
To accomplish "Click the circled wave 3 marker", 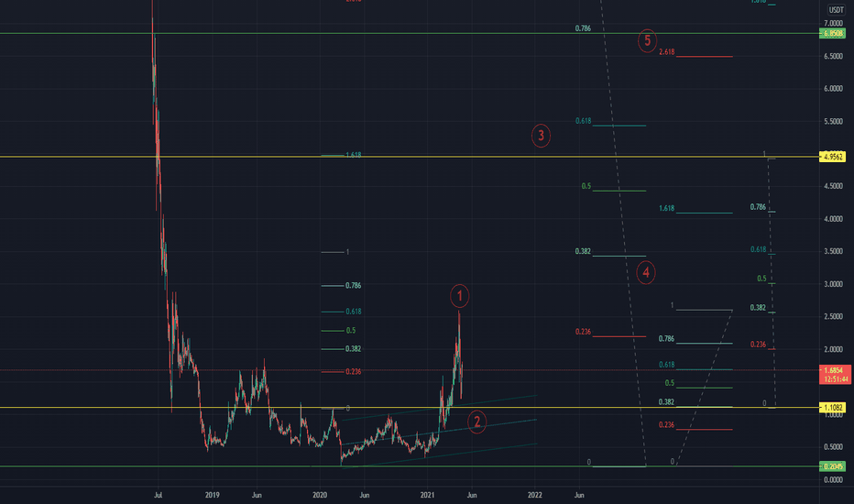I will coord(541,136).
